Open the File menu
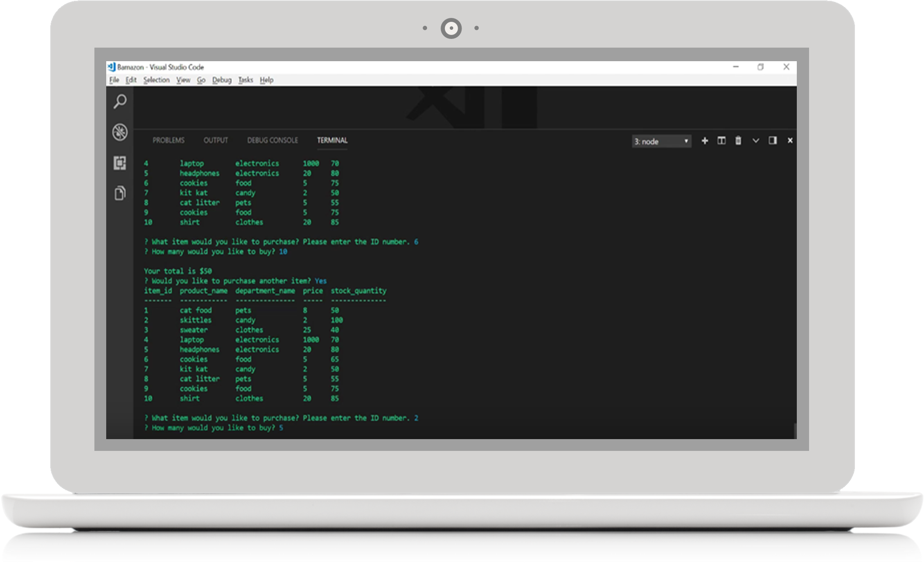 (114, 80)
